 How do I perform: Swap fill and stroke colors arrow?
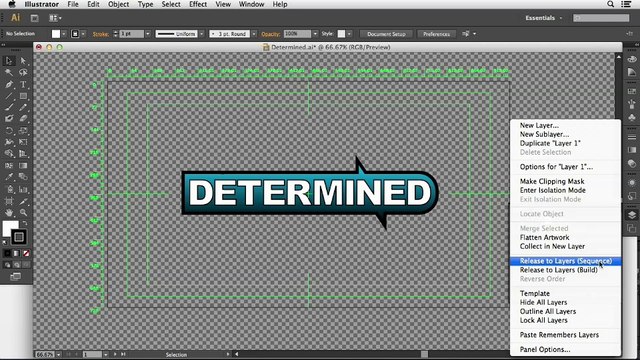tap(25, 223)
